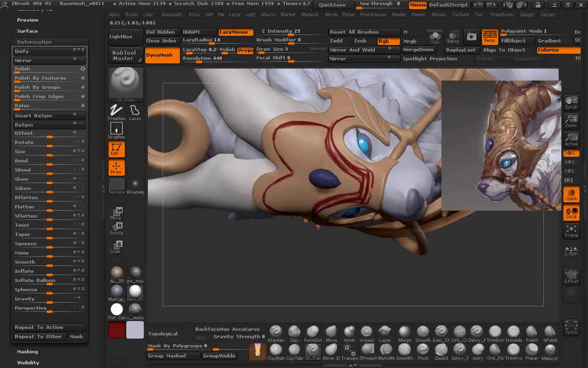Click the Scroll canvas icon

pyautogui.click(x=571, y=102)
